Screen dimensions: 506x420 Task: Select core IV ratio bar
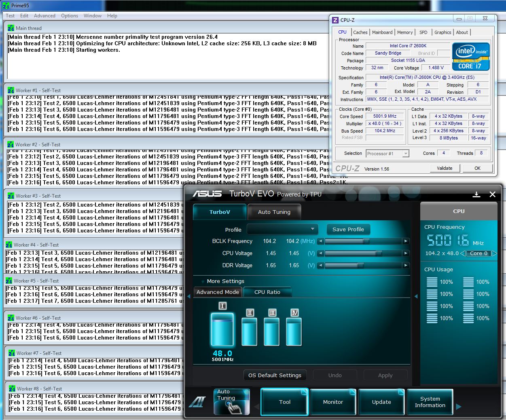coord(294,332)
